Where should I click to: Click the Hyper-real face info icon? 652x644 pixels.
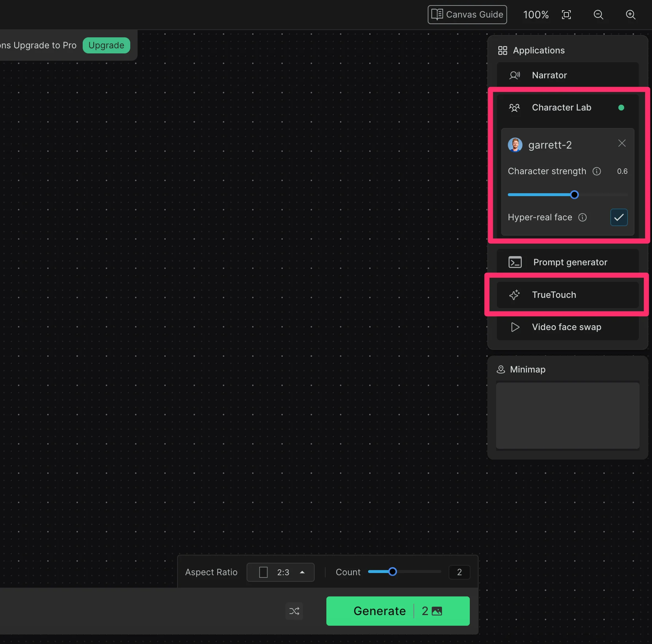pyautogui.click(x=582, y=217)
